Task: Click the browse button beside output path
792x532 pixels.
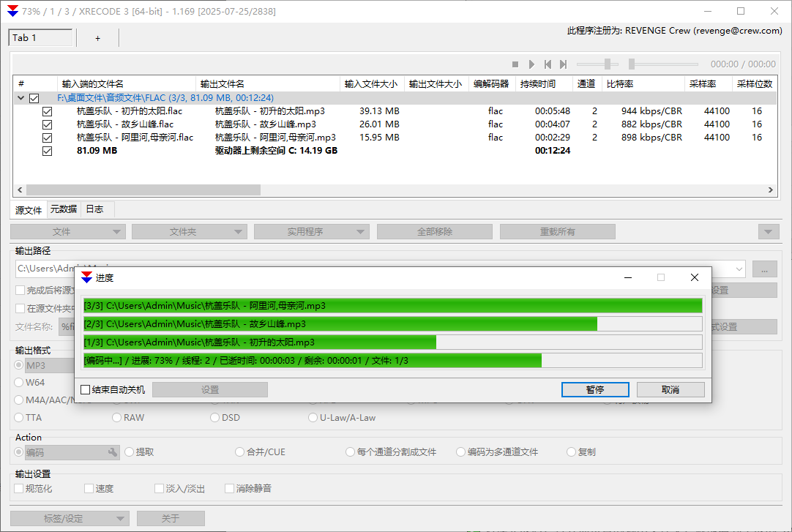Action: click(764, 269)
